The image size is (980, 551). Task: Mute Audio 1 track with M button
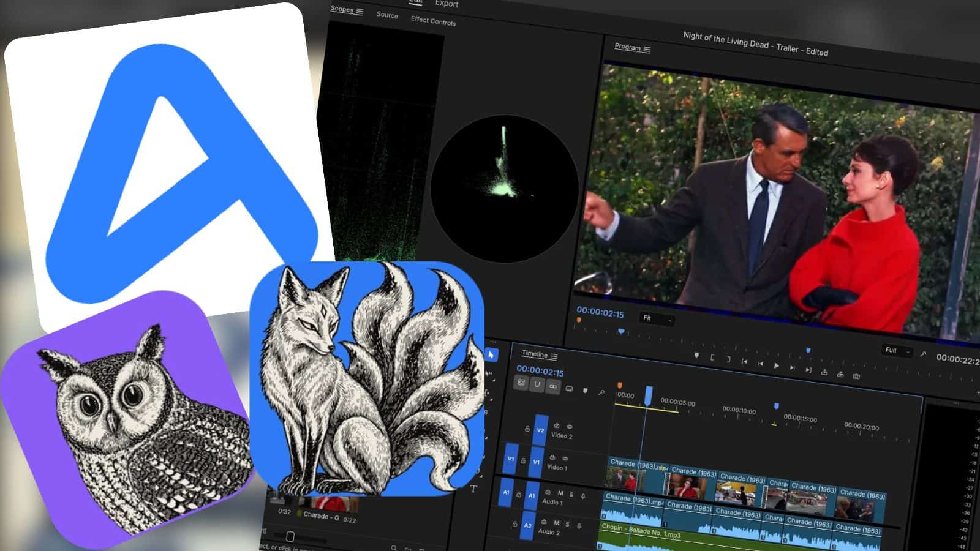[560, 493]
